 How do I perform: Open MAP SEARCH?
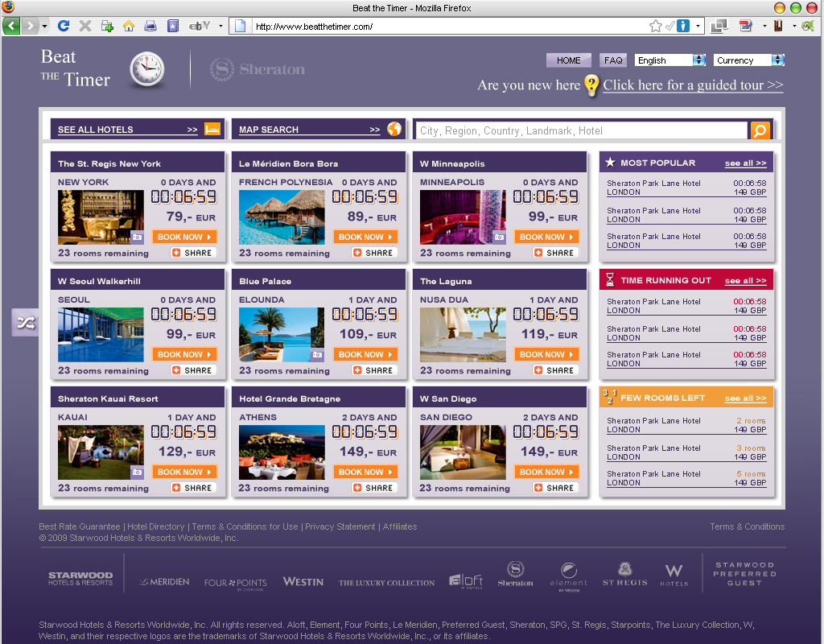[309, 130]
